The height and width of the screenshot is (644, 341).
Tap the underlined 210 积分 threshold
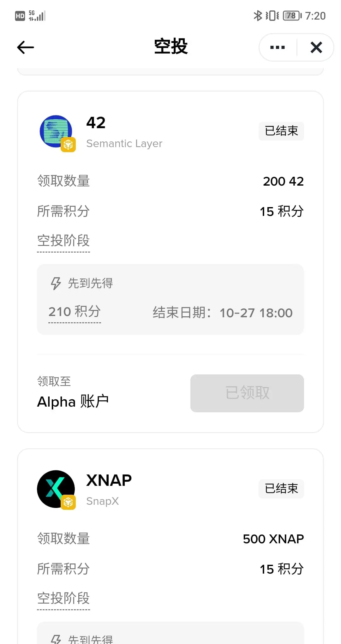(x=75, y=312)
